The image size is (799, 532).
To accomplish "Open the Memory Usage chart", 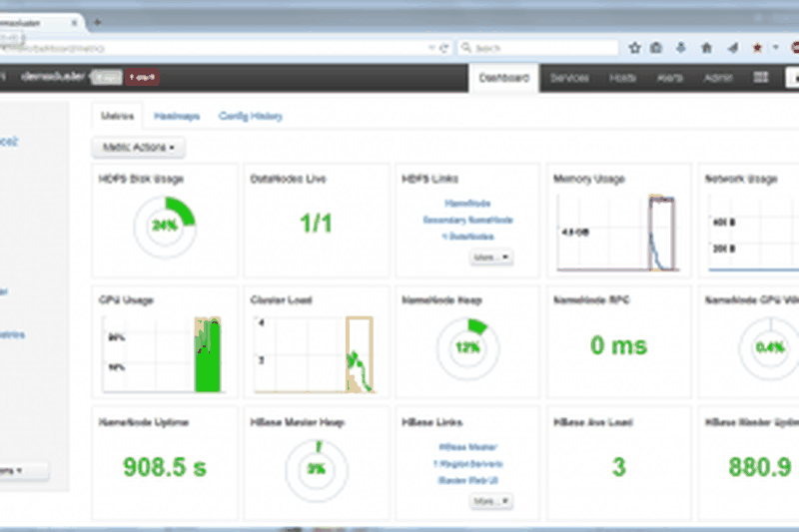I will tap(617, 232).
